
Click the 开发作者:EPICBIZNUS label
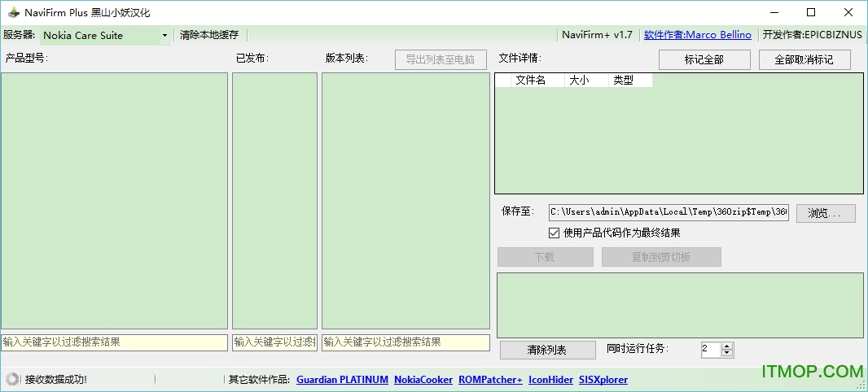point(812,35)
